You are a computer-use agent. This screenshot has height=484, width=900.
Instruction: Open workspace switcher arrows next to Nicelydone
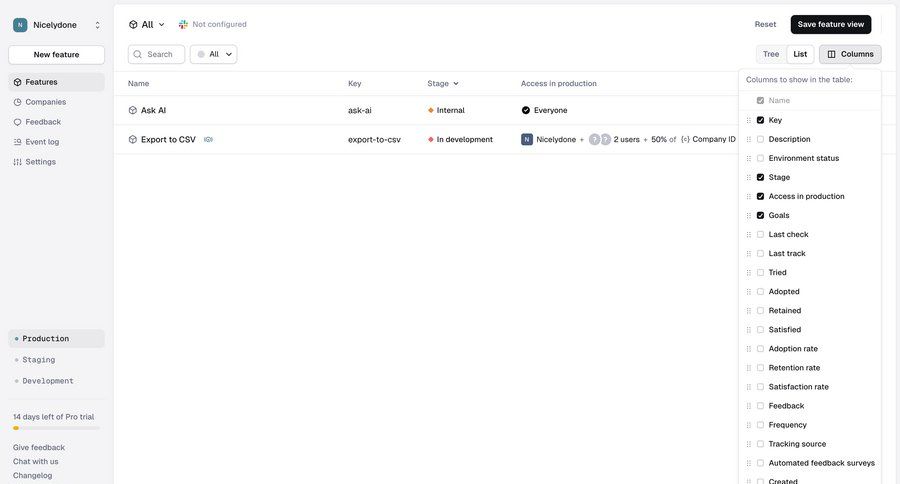[x=98, y=25]
